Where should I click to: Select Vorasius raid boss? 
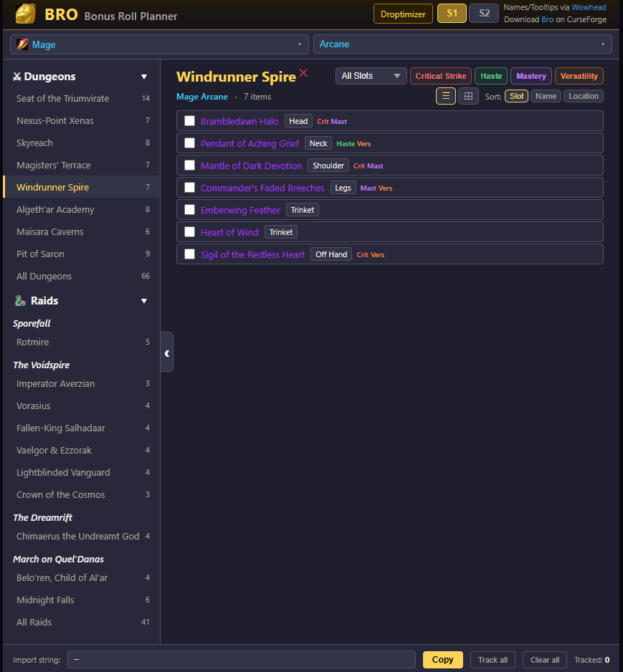pyautogui.click(x=82, y=405)
